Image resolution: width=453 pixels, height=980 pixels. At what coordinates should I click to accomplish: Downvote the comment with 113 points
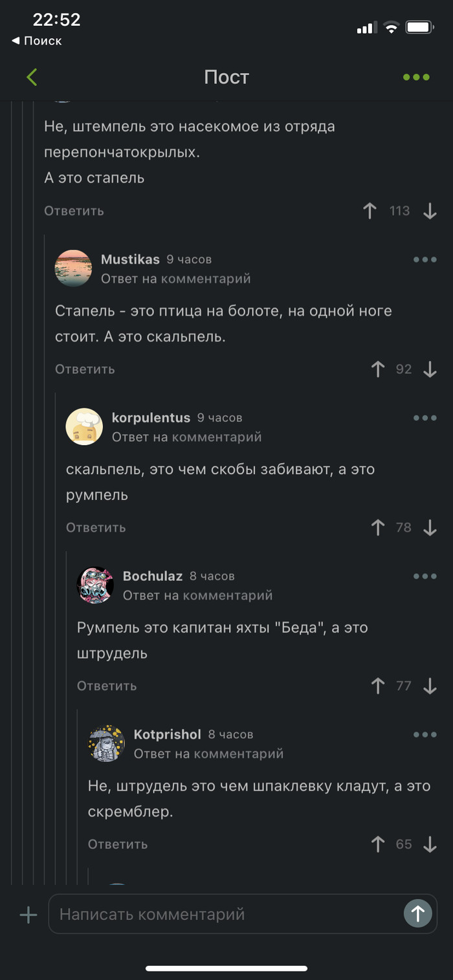click(430, 211)
